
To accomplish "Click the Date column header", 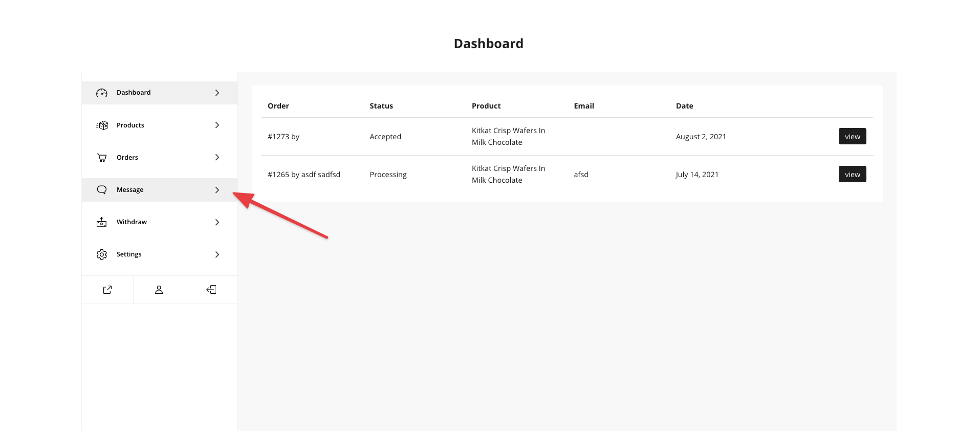I will click(685, 106).
